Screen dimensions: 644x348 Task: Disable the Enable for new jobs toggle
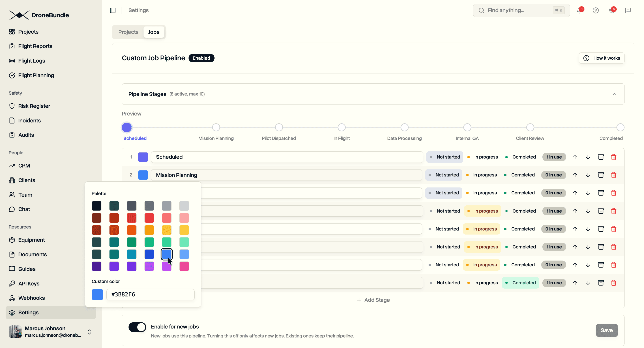[x=137, y=327]
